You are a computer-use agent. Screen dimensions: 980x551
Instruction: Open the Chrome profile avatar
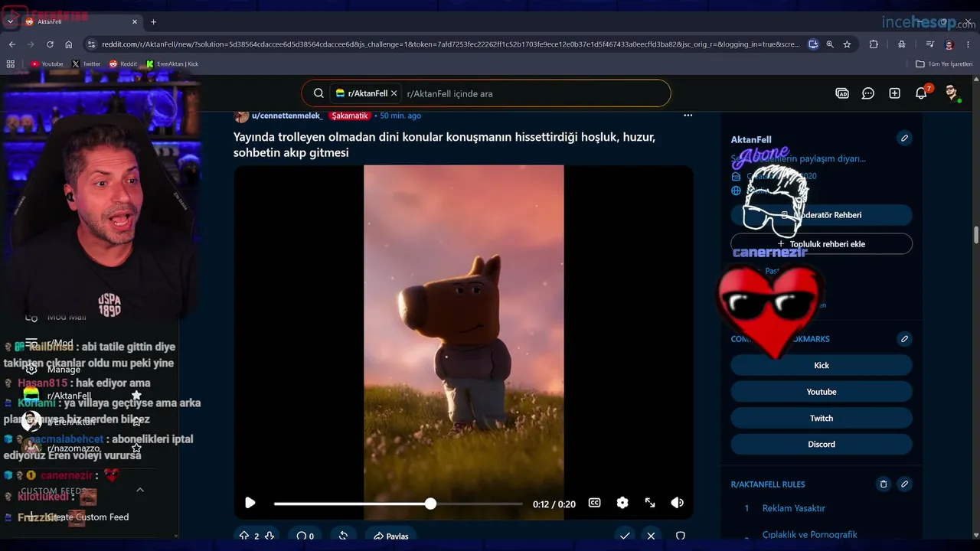pyautogui.click(x=949, y=44)
